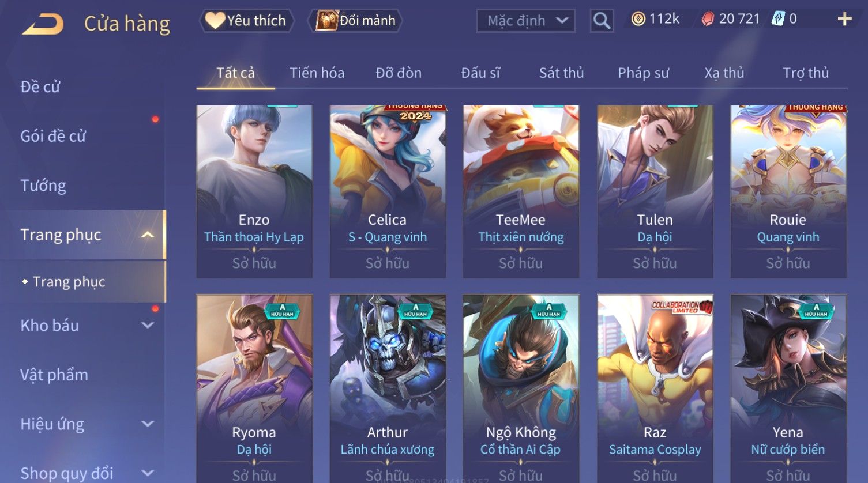Go to Tướng in the sidebar
Image resolution: width=868 pixels, height=483 pixels.
tap(43, 186)
